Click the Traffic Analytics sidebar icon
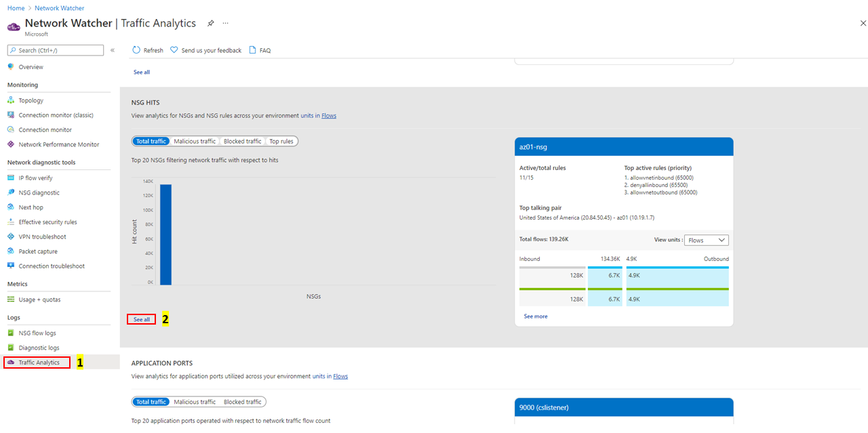Viewport: 868px width, 433px height. (11, 363)
